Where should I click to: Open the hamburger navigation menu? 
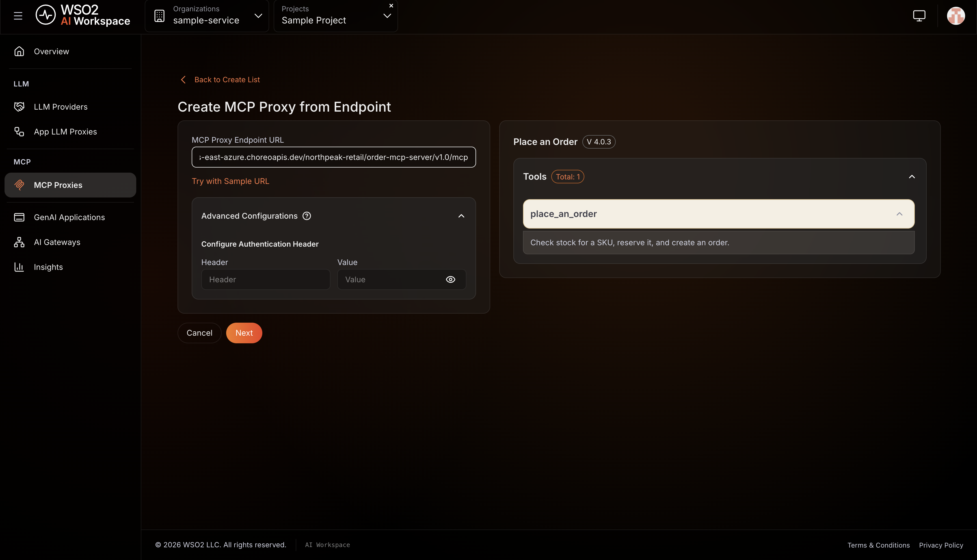pyautogui.click(x=18, y=16)
